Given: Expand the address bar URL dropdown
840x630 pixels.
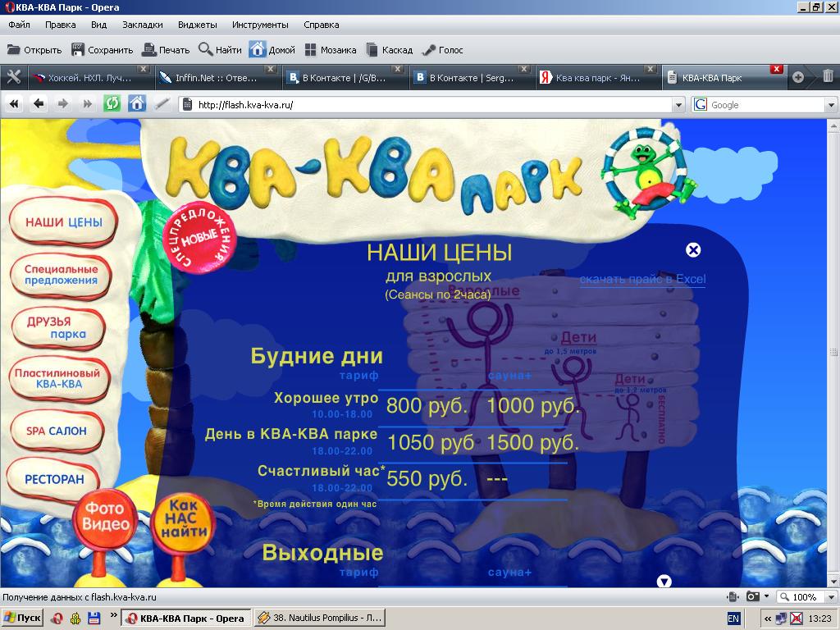Looking at the screenshot, I should tap(678, 105).
